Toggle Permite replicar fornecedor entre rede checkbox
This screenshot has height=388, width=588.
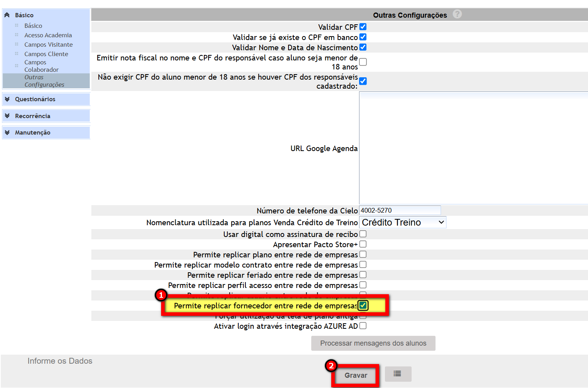[x=363, y=305]
